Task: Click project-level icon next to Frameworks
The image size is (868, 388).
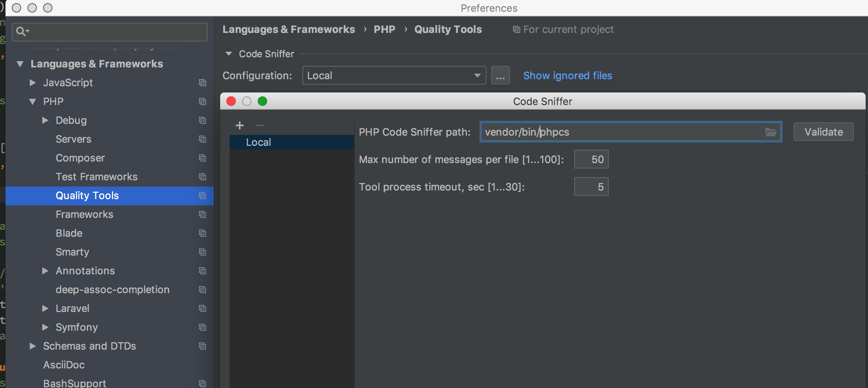Action: [203, 214]
